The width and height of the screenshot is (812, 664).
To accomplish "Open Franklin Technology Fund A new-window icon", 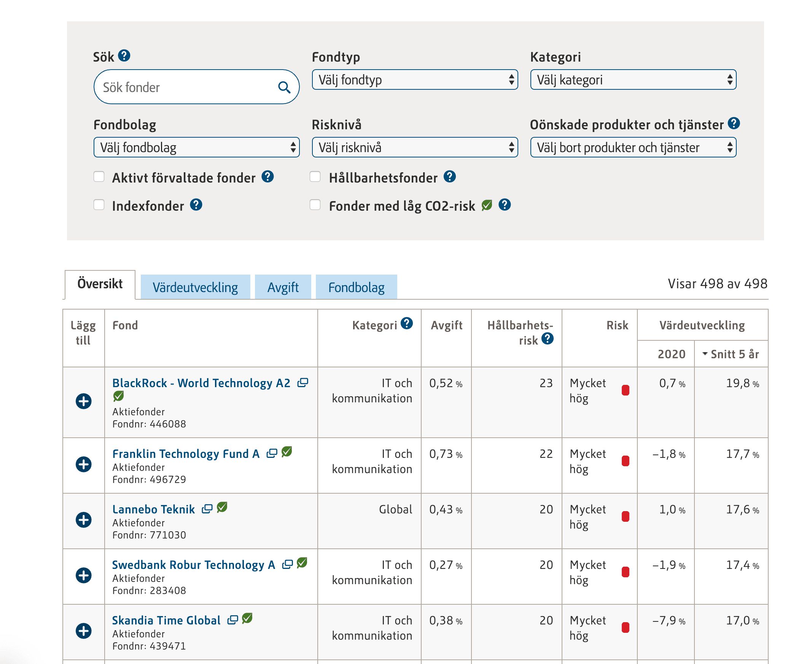I will click(x=272, y=453).
